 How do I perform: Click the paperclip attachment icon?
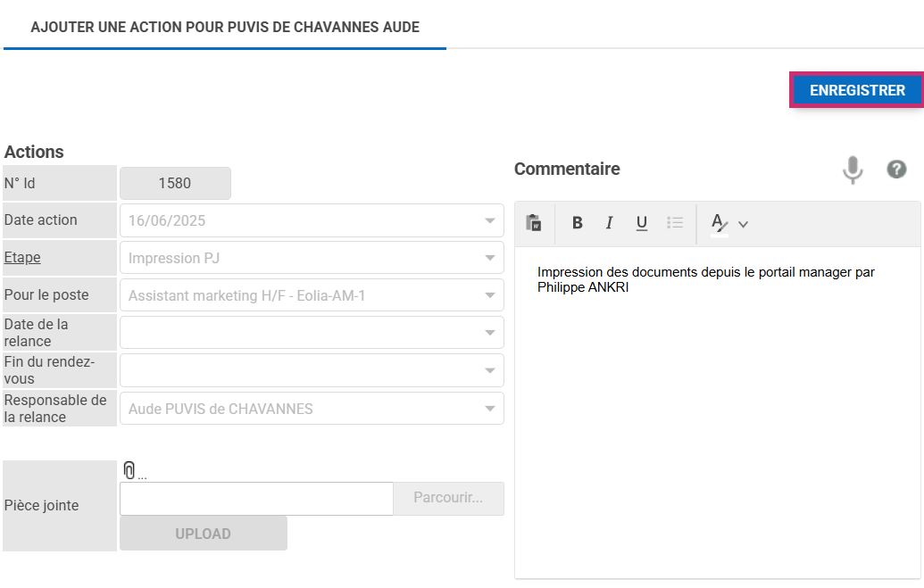129,470
